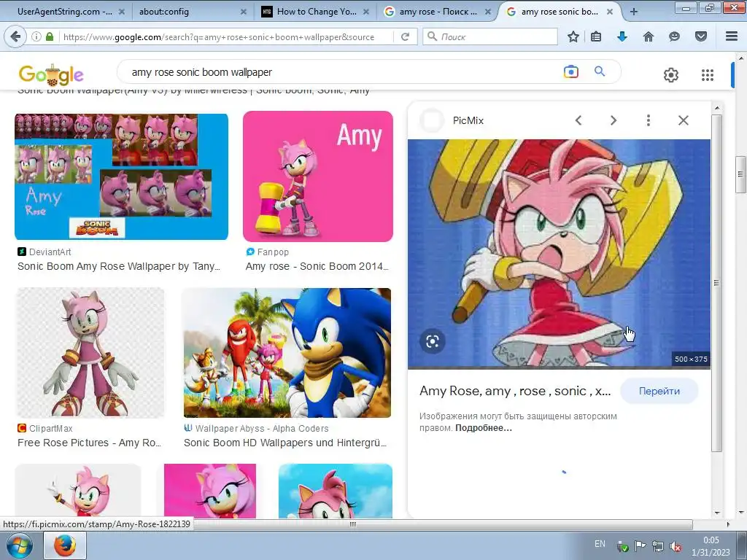The width and height of the screenshot is (747, 560).
Task: Save page to Pocket
Action: point(701,36)
